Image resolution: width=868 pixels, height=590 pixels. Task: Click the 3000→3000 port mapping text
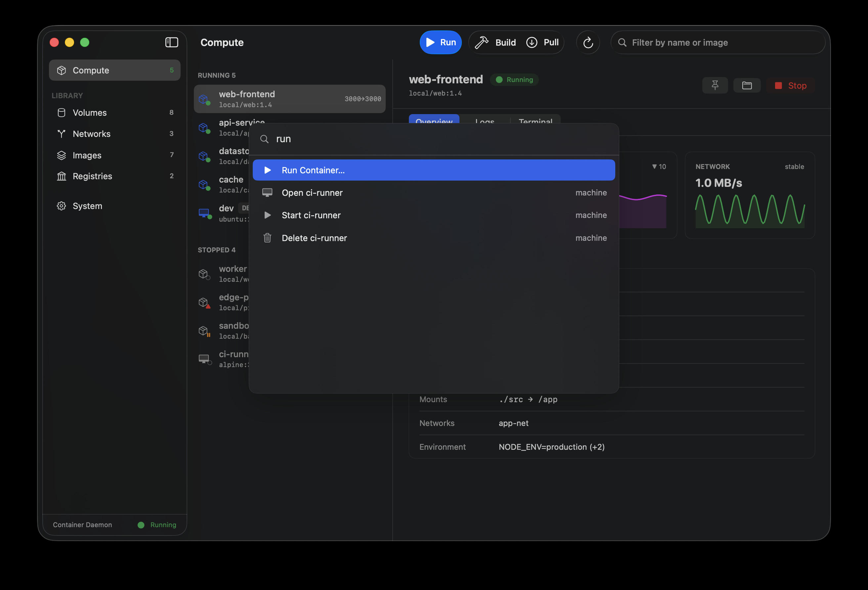tap(363, 99)
